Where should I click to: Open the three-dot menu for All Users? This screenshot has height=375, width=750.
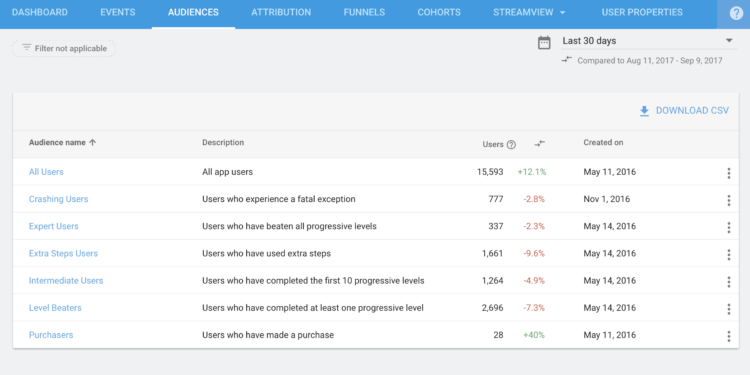728,173
